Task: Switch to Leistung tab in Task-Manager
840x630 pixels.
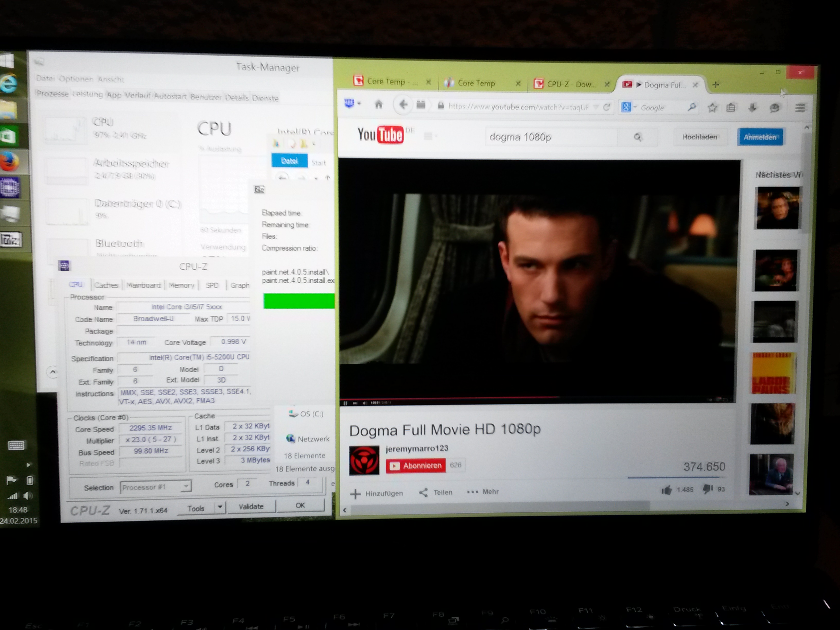Action: point(88,94)
